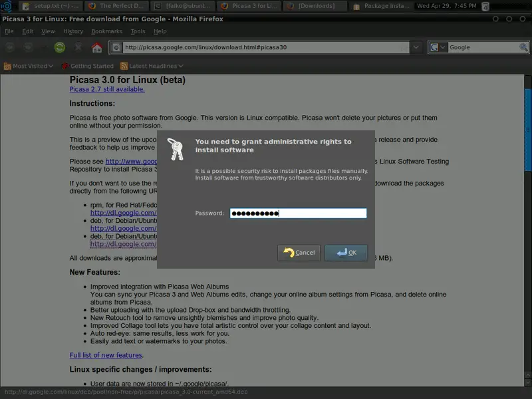Click the keys icon in the password dialog

click(x=176, y=149)
